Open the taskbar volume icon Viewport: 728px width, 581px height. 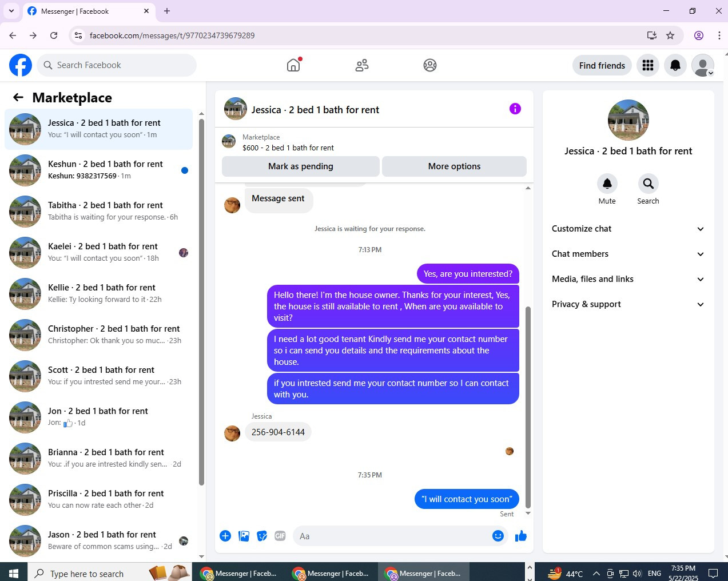click(638, 574)
